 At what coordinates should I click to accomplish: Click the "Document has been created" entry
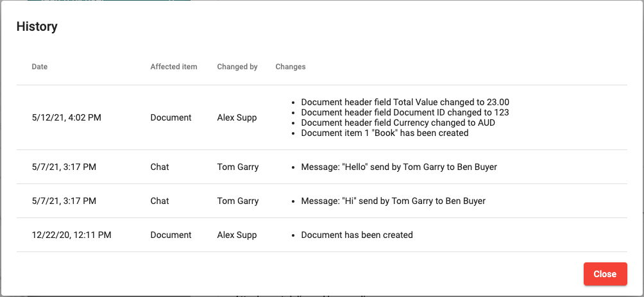357,235
